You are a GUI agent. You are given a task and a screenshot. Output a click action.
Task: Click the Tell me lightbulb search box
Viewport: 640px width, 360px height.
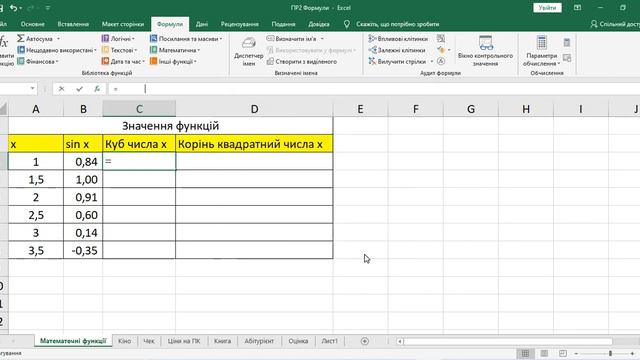392,24
